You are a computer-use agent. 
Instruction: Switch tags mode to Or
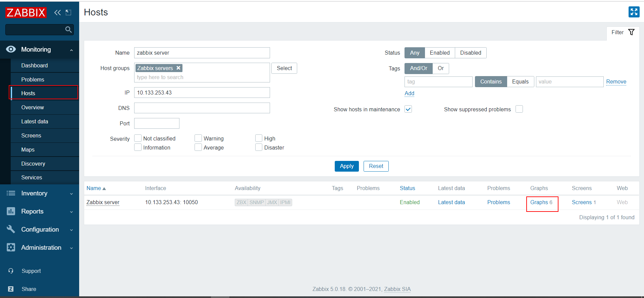click(441, 68)
